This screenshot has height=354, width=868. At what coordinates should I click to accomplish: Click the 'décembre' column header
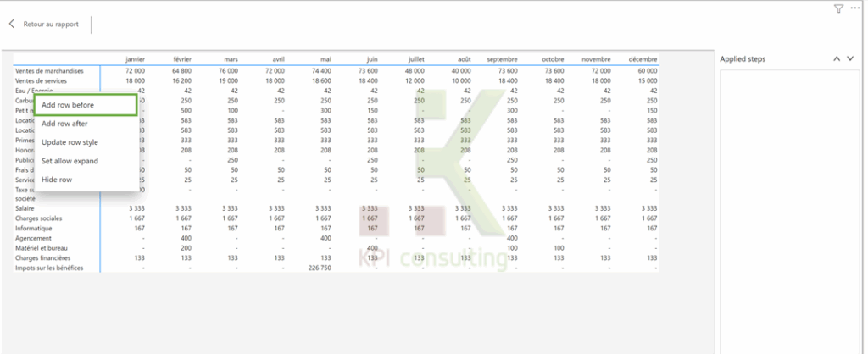[643, 59]
